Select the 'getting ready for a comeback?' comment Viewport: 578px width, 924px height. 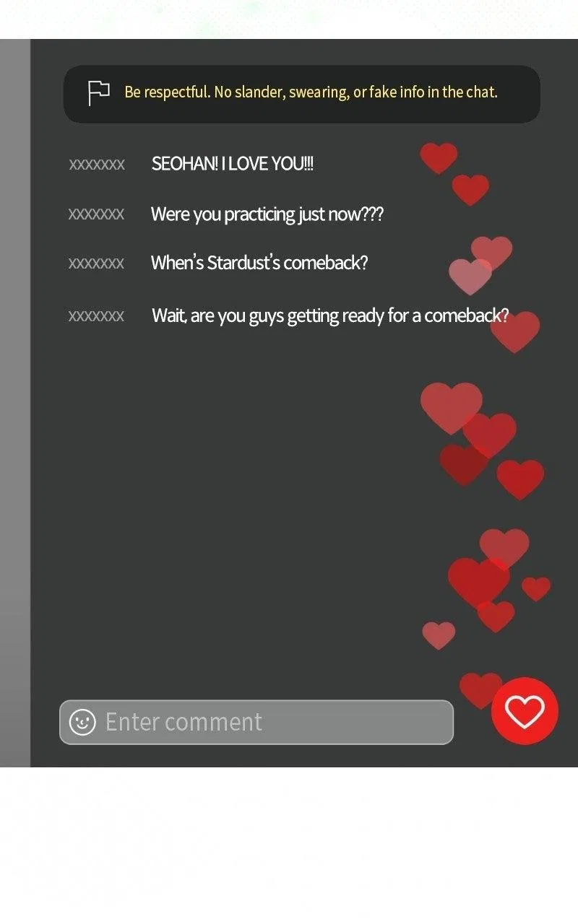(x=330, y=316)
